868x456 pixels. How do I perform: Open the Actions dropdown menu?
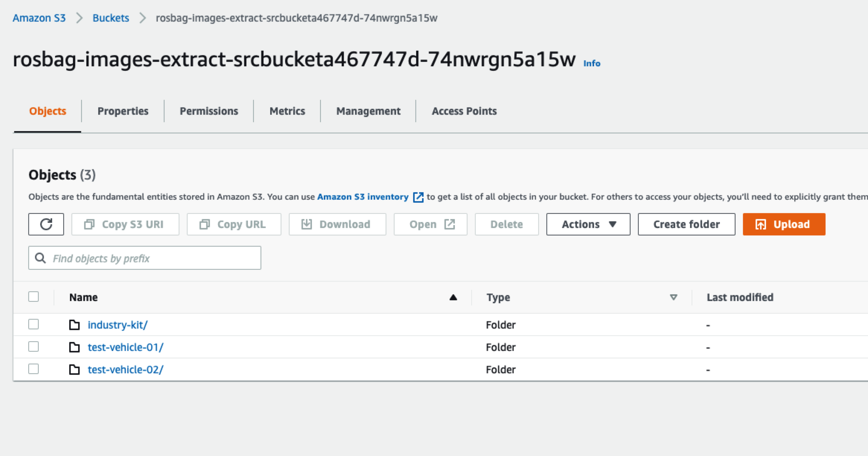click(x=588, y=224)
